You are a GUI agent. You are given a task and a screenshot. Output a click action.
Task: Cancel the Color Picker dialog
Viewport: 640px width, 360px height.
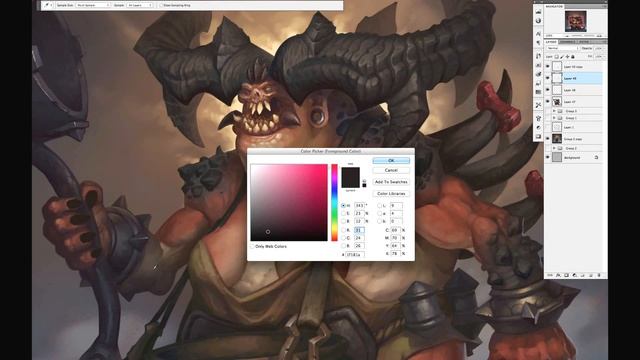coord(391,170)
